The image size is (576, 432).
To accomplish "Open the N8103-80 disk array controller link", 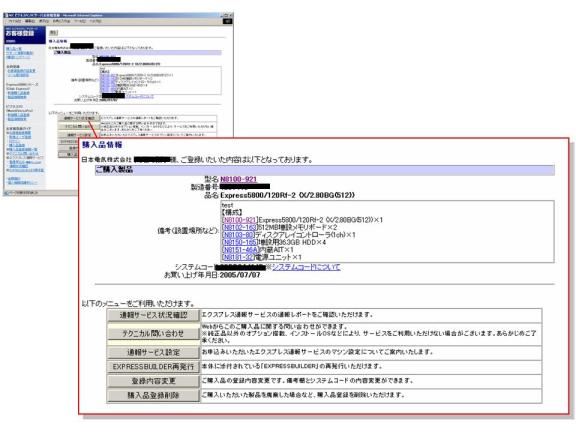I will (239, 235).
